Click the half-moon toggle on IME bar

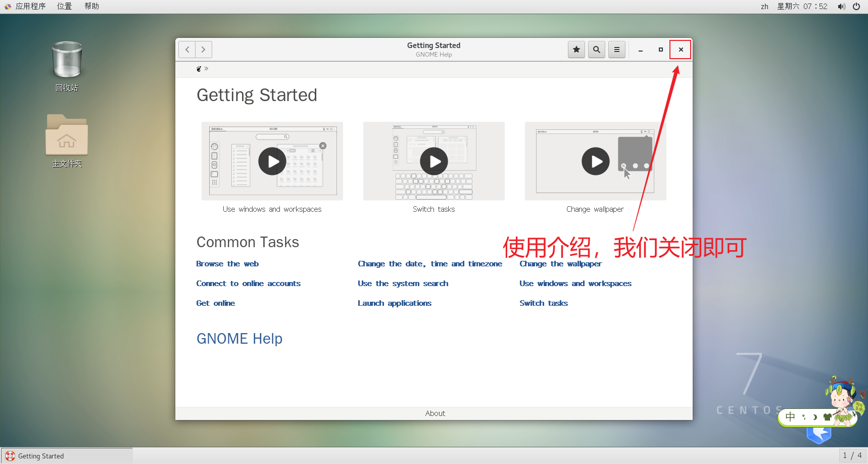click(x=814, y=417)
